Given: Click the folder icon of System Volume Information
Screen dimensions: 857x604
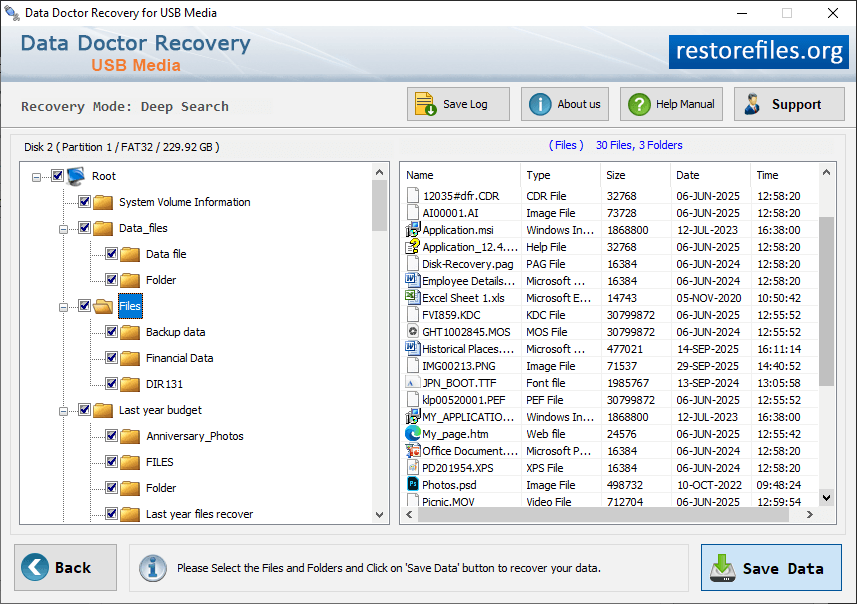Looking at the screenshot, I should coord(103,202).
